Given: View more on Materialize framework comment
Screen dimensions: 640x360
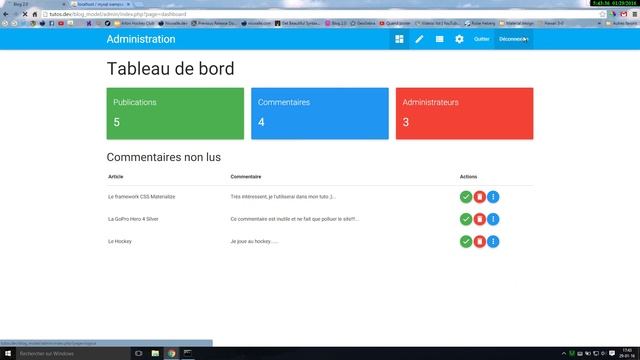Looking at the screenshot, I should click(493, 197).
